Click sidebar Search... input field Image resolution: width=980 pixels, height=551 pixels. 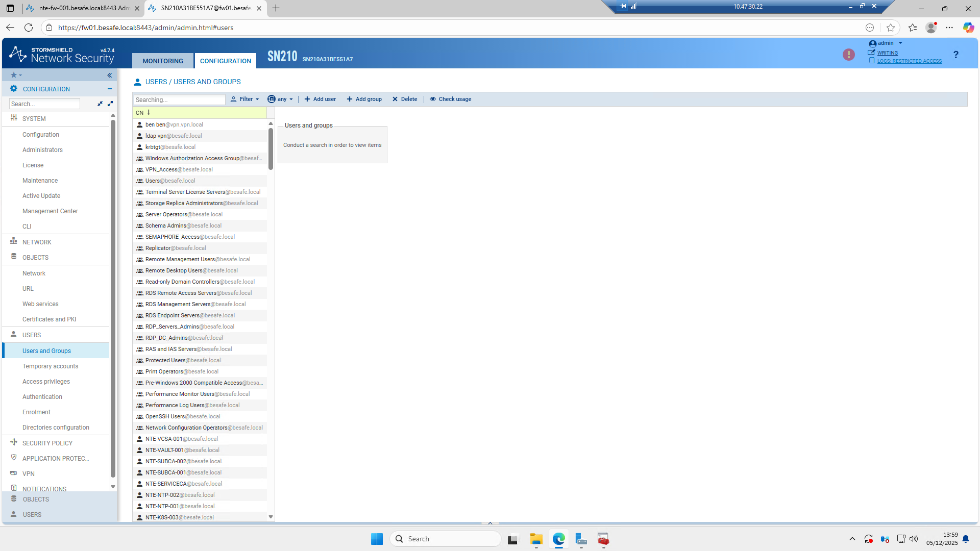click(x=44, y=104)
